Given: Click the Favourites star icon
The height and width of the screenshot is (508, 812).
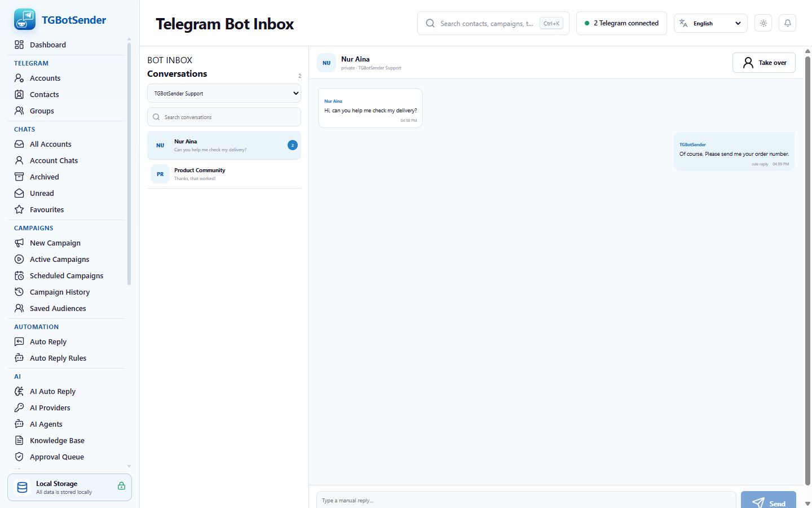Looking at the screenshot, I should coord(19,209).
